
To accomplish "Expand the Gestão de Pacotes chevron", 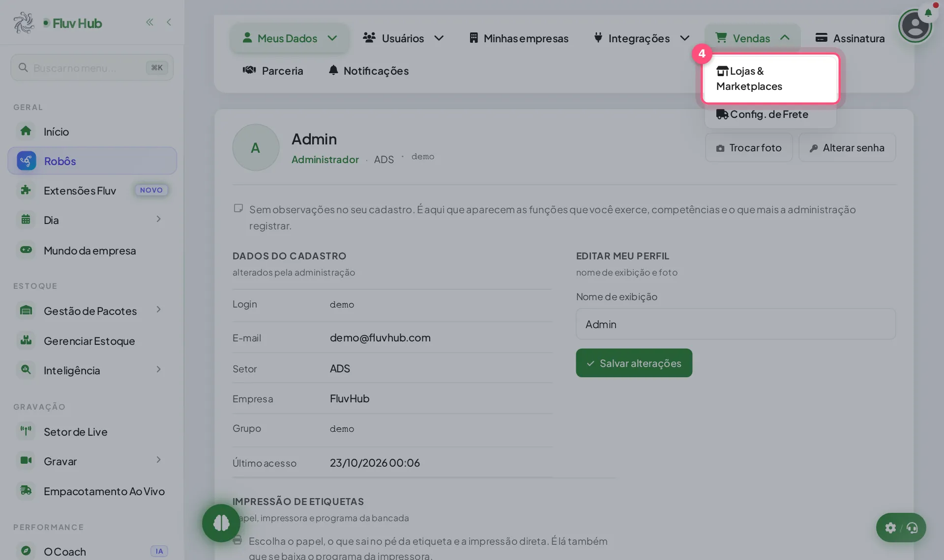I will 158,309.
